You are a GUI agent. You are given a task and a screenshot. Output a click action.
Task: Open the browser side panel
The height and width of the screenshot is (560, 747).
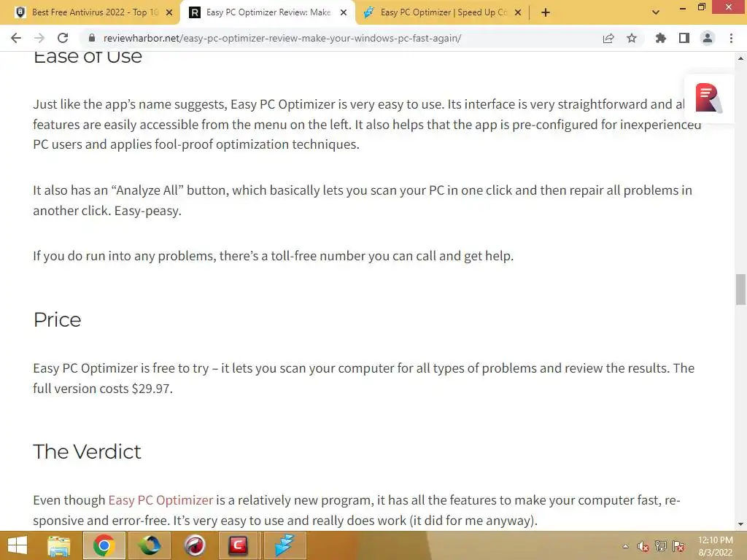(684, 38)
